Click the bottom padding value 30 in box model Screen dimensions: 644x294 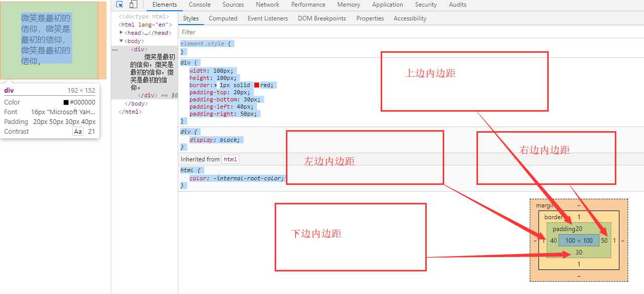tap(579, 253)
